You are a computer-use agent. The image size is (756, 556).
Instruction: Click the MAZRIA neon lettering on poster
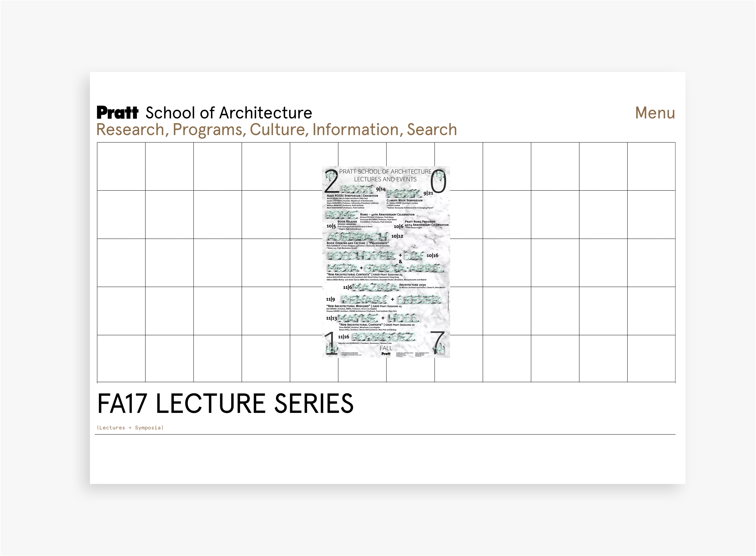pos(375,287)
